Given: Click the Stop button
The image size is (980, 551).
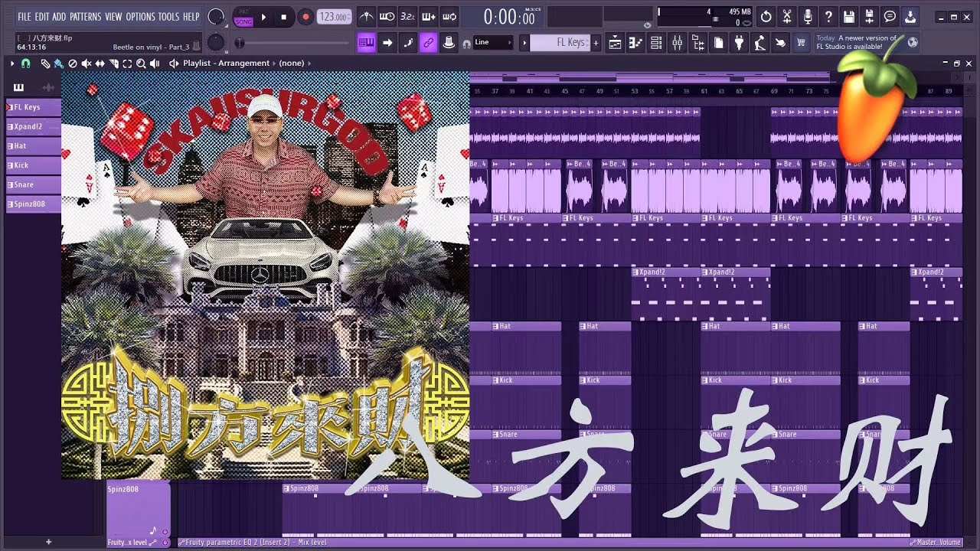Looking at the screenshot, I should coord(284,17).
